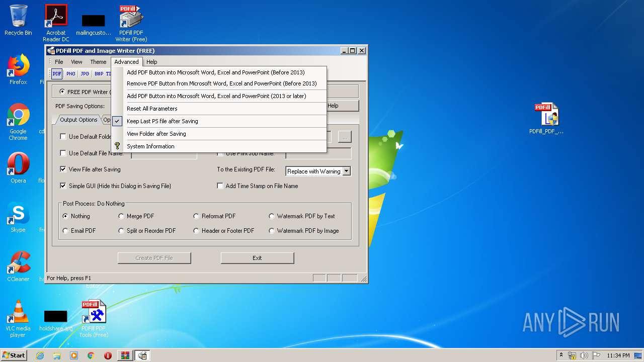Screen dimensions: 644x362
Task: Toggle Keep Last PS file after Saving
Action: [x=219, y=121]
